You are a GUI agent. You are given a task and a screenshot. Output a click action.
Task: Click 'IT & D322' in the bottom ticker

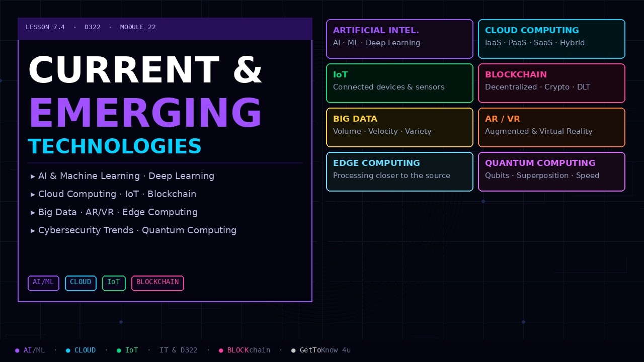(x=179, y=350)
